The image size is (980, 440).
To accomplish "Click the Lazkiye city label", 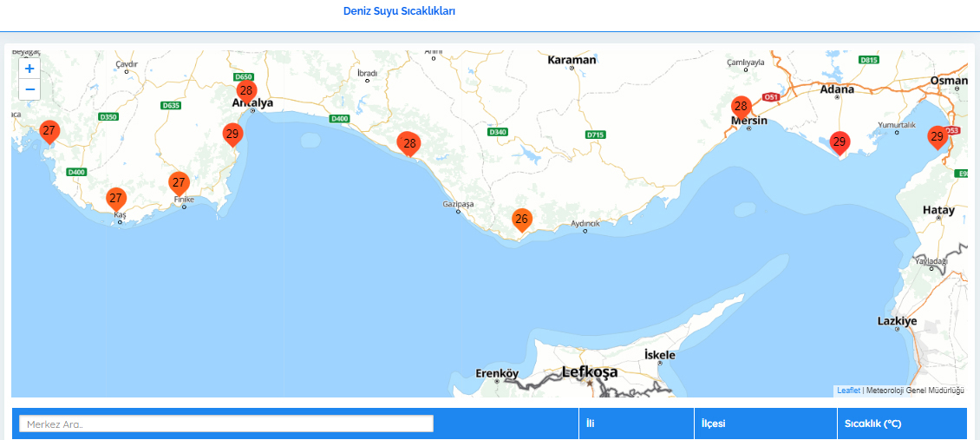I will tap(897, 321).
